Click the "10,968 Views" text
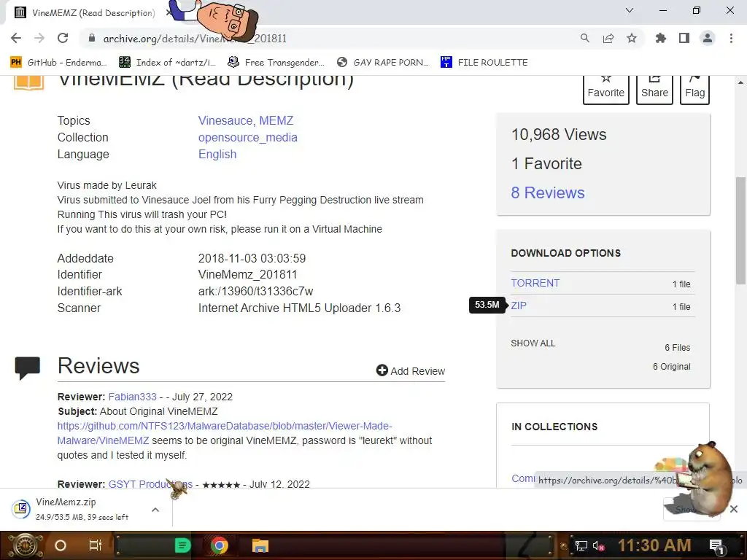Image resolution: width=747 pixels, height=560 pixels. 559,135
